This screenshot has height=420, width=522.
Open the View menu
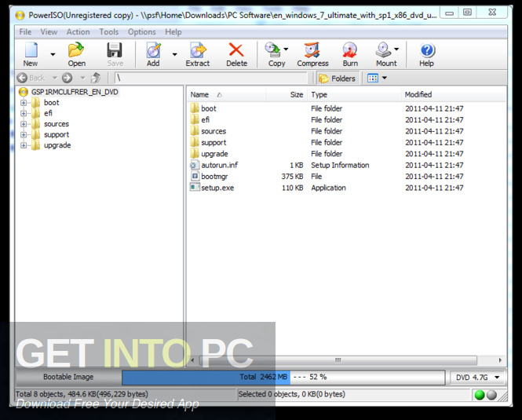[49, 32]
